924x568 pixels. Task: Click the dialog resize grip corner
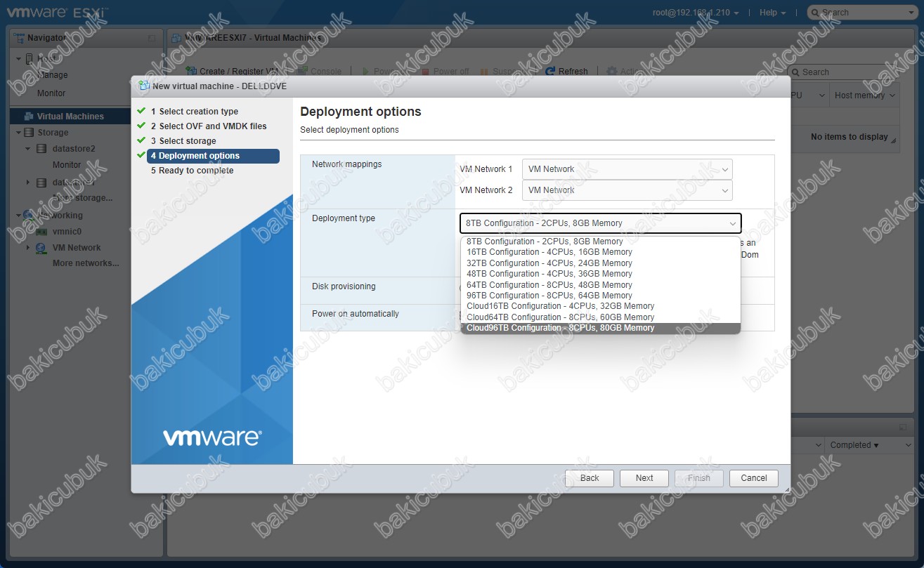coord(786,489)
